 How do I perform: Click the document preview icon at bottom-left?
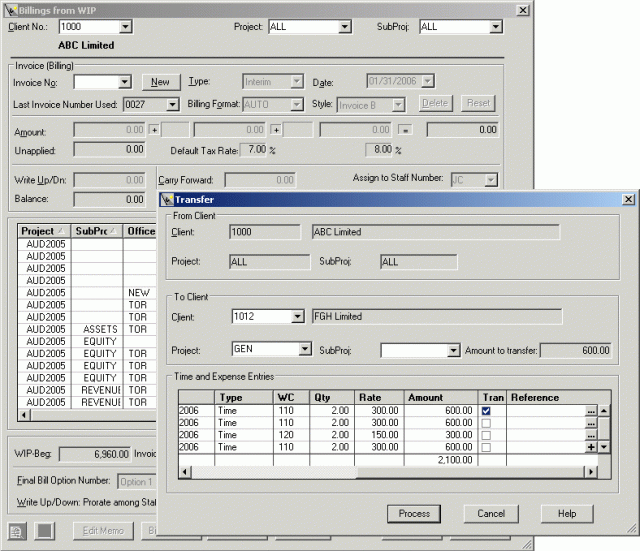tap(17, 530)
